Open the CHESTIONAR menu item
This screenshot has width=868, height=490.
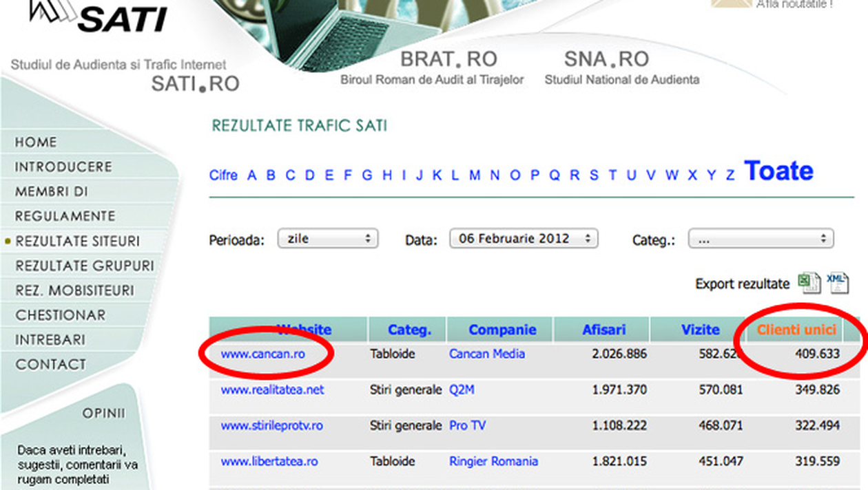(x=61, y=315)
